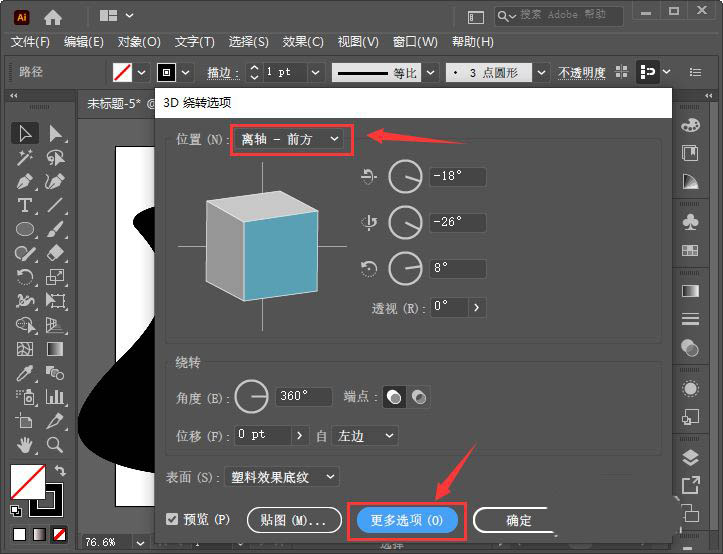The width and height of the screenshot is (723, 554).
Task: Click the 贴图 (M)... button
Action: (x=294, y=520)
